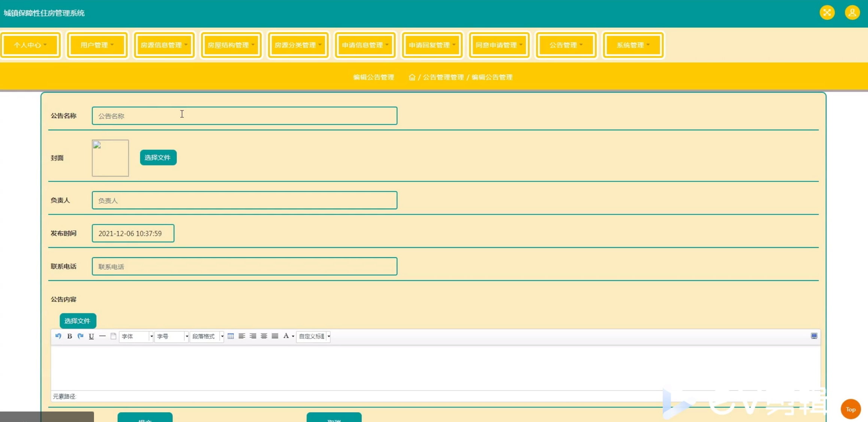
Task: Click the fullscreen icon in editor toolbar
Action: coord(814,336)
